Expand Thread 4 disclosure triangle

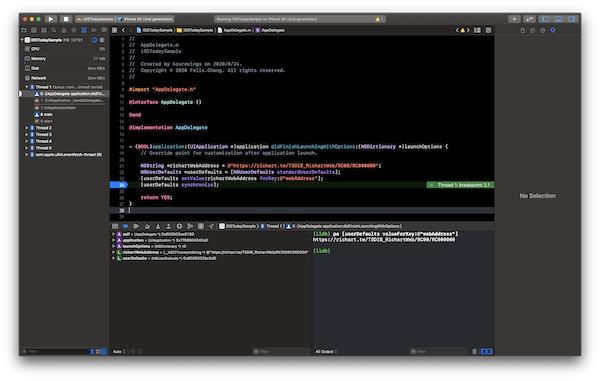[26, 141]
